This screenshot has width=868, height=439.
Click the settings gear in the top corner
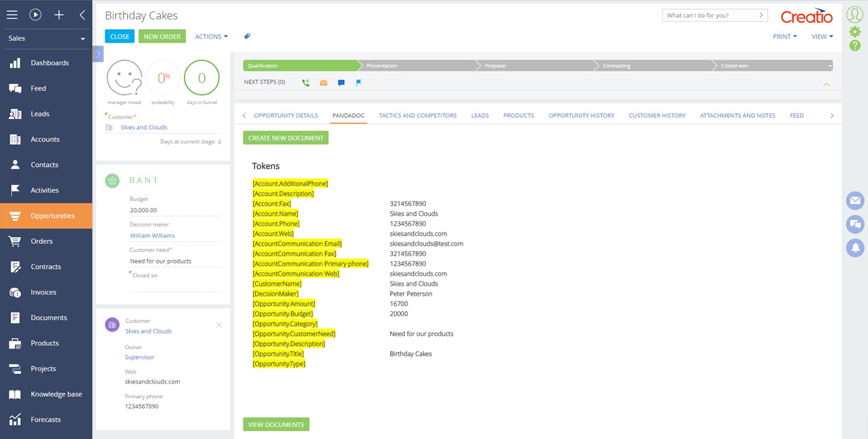(855, 30)
